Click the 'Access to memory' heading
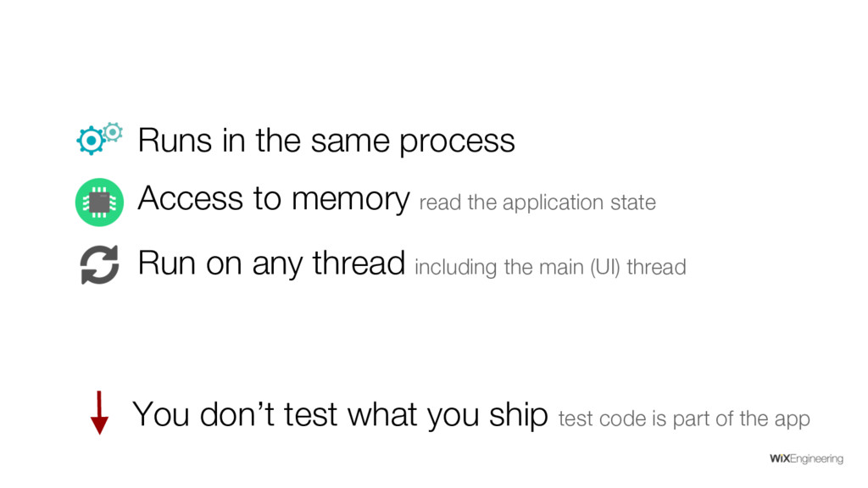 [x=273, y=199]
